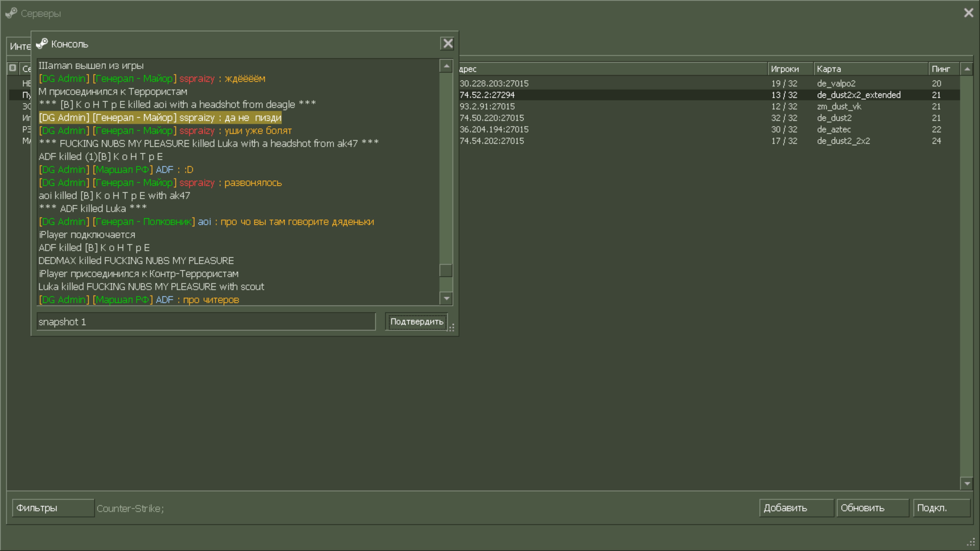Sort server list using top-right arrow header

[967, 69]
